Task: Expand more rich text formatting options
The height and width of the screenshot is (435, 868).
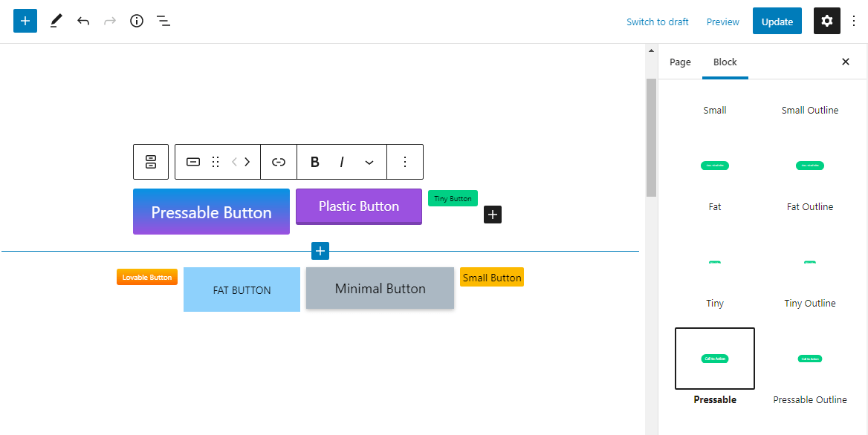Action: (369, 161)
